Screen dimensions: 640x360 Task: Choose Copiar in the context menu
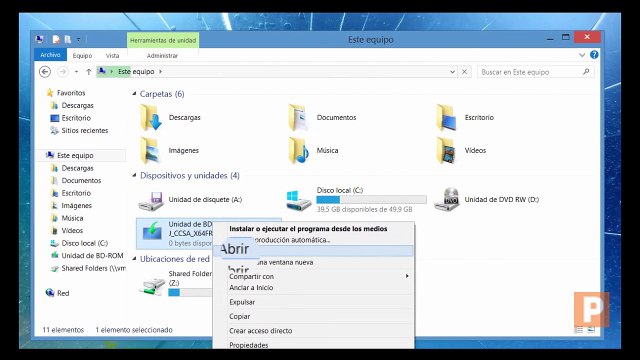coord(240,317)
